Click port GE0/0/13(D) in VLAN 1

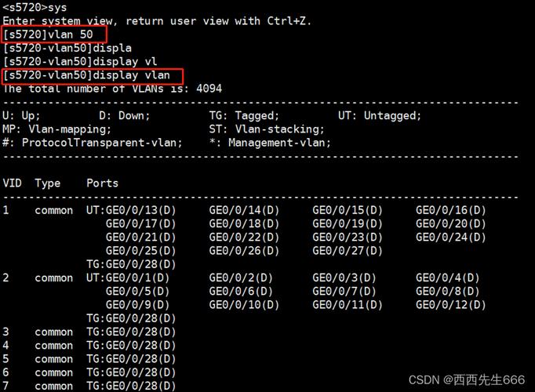pos(140,210)
